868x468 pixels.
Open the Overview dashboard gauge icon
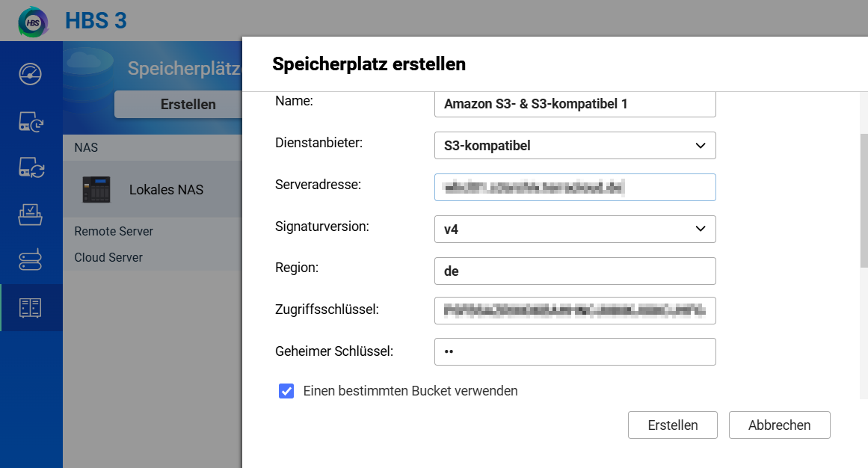[x=31, y=74]
